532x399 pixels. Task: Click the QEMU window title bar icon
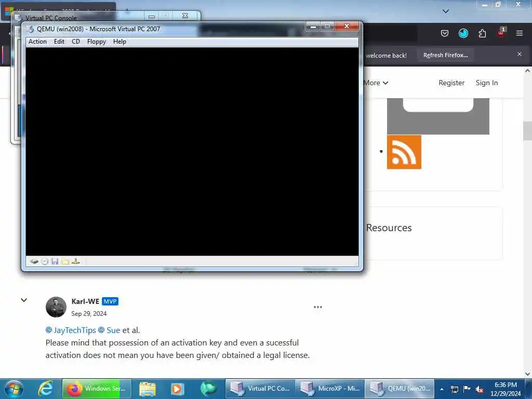coord(30,29)
